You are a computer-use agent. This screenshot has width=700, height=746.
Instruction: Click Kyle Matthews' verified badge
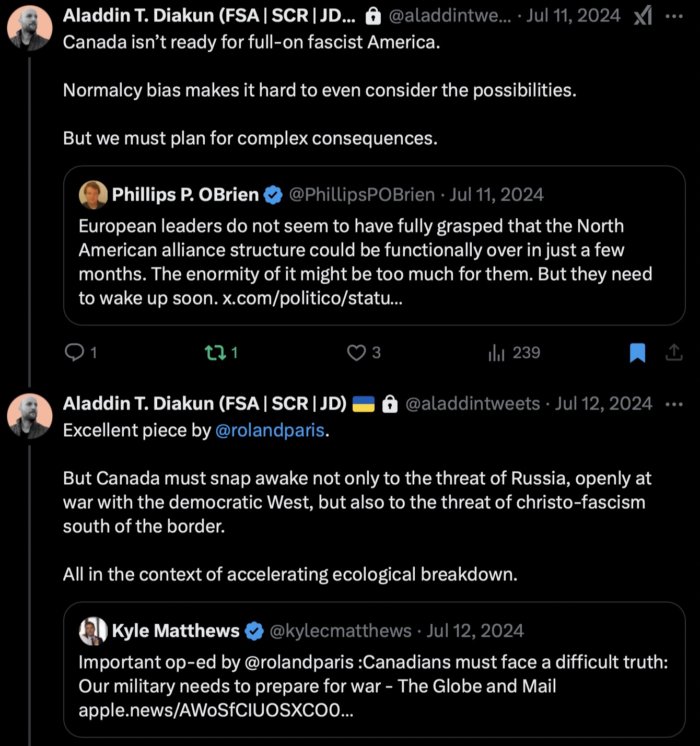(x=254, y=631)
